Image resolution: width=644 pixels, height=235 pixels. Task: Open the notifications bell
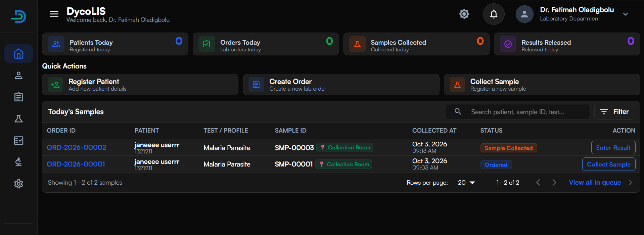pyautogui.click(x=494, y=14)
